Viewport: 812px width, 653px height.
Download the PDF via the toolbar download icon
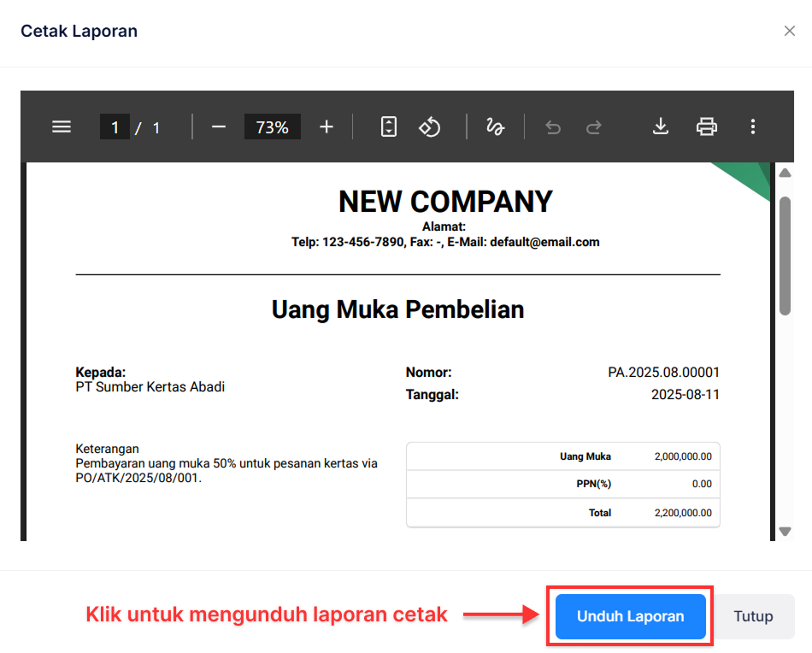660,126
